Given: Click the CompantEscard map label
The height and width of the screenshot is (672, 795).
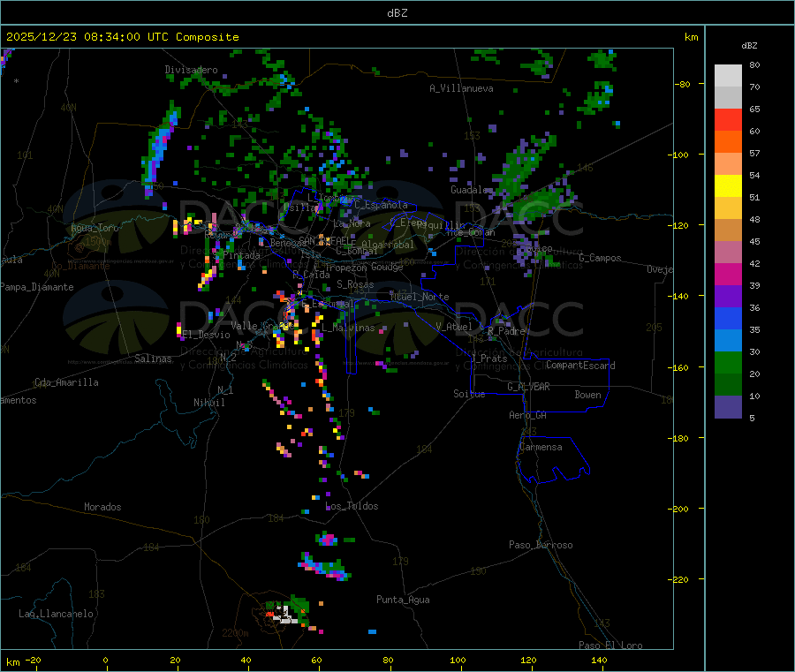Looking at the screenshot, I should click(x=580, y=366).
